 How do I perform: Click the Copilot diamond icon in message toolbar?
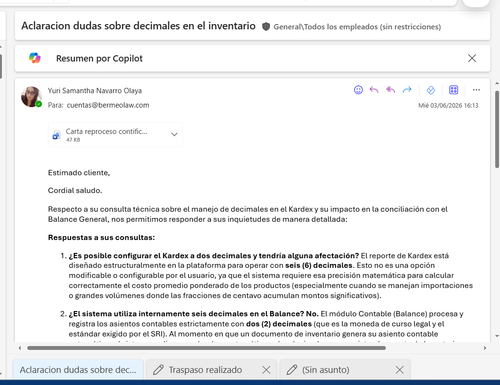[x=431, y=90]
